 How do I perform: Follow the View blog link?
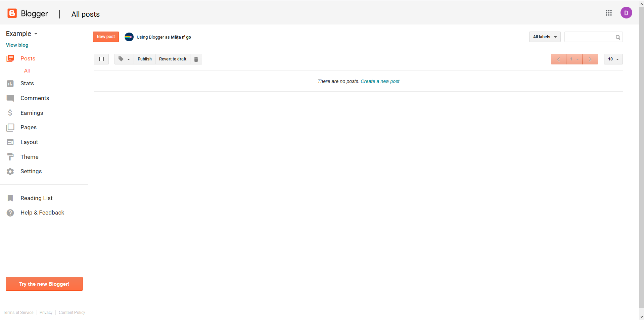click(x=17, y=45)
